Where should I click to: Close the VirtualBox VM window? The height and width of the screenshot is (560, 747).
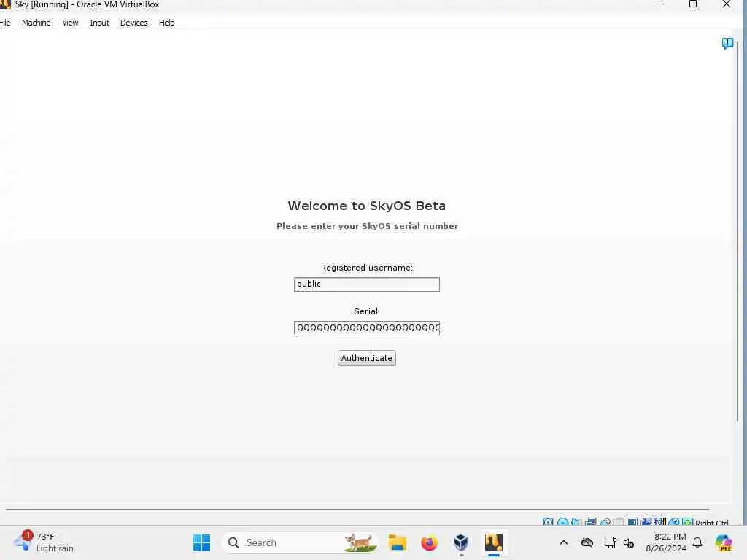click(726, 4)
